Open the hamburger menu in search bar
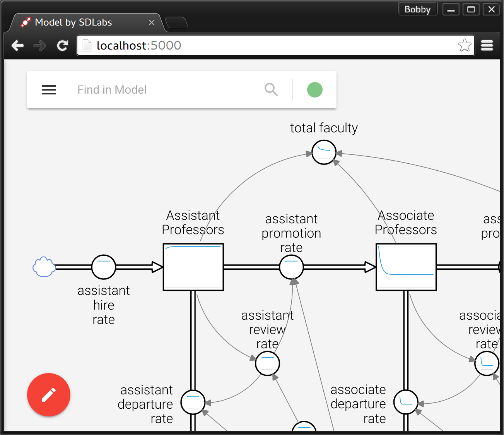 point(49,90)
